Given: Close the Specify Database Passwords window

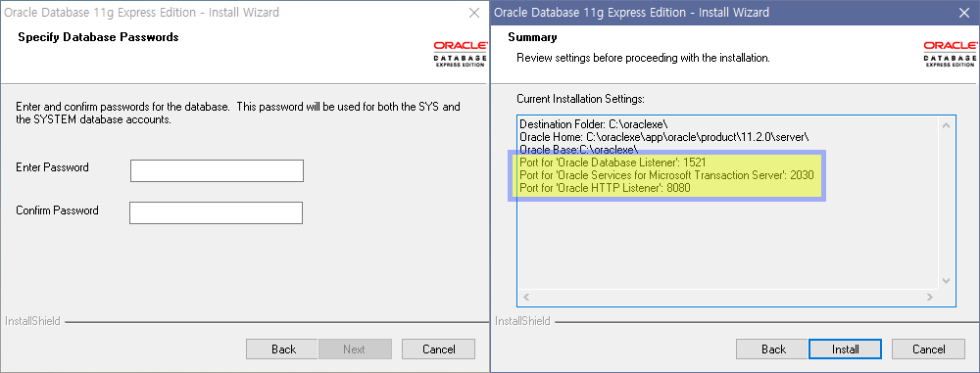Looking at the screenshot, I should pos(473,13).
